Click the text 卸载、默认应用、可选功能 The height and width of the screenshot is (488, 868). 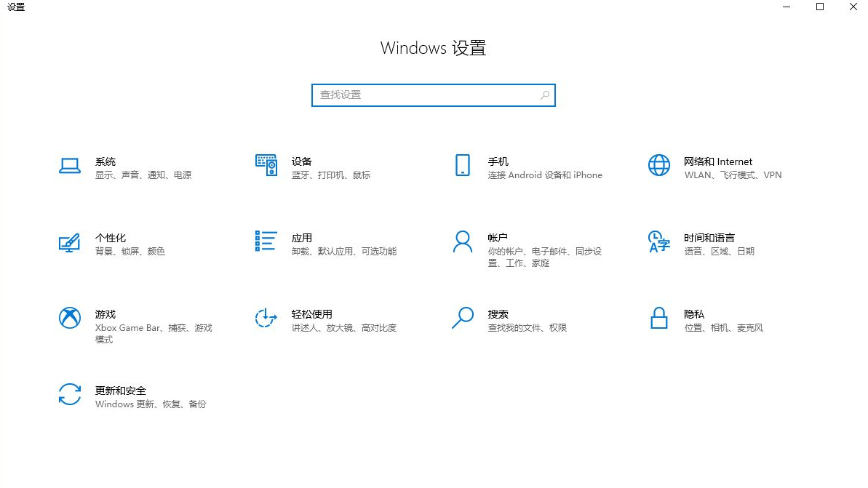(343, 251)
